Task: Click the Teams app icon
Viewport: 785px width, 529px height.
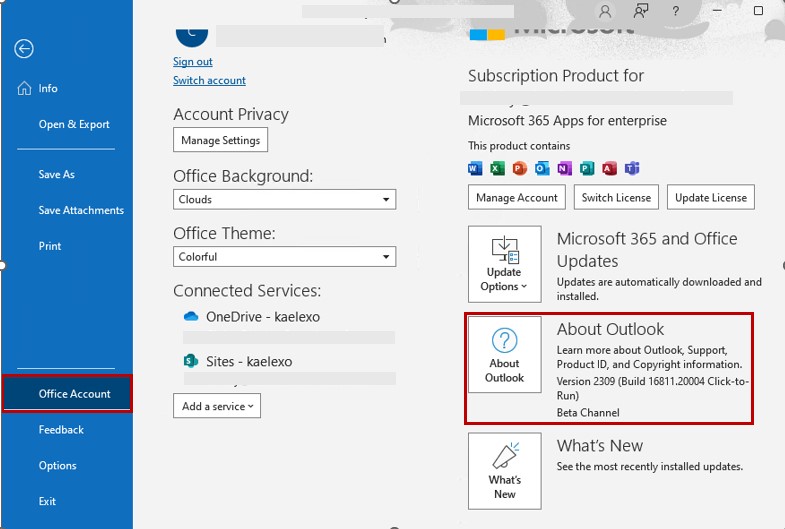Action: 632,169
